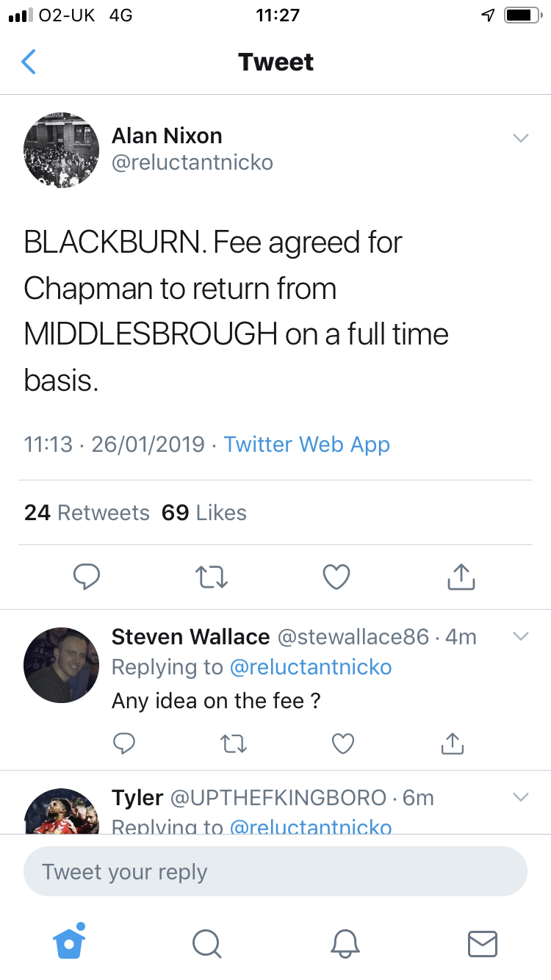Open the Search tab
Image resolution: width=551 pixels, height=980 pixels.
click(x=206, y=943)
